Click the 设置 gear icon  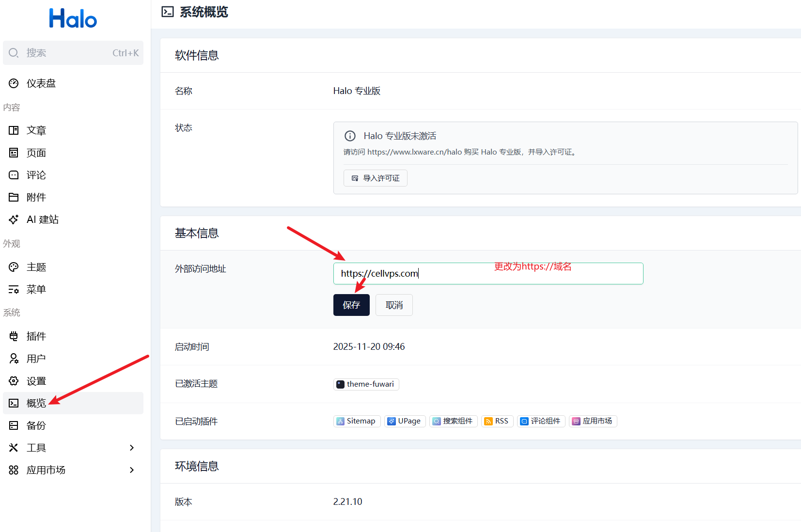(x=14, y=381)
